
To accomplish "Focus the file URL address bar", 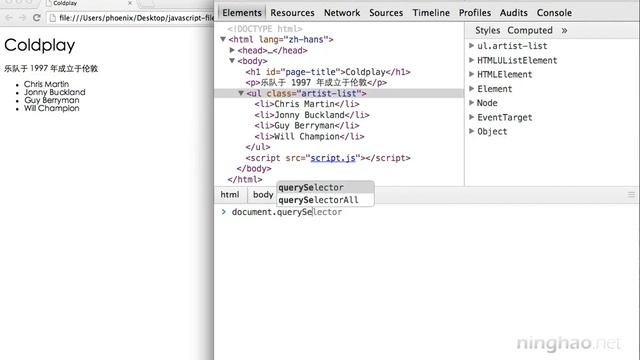I will pyautogui.click(x=136, y=18).
